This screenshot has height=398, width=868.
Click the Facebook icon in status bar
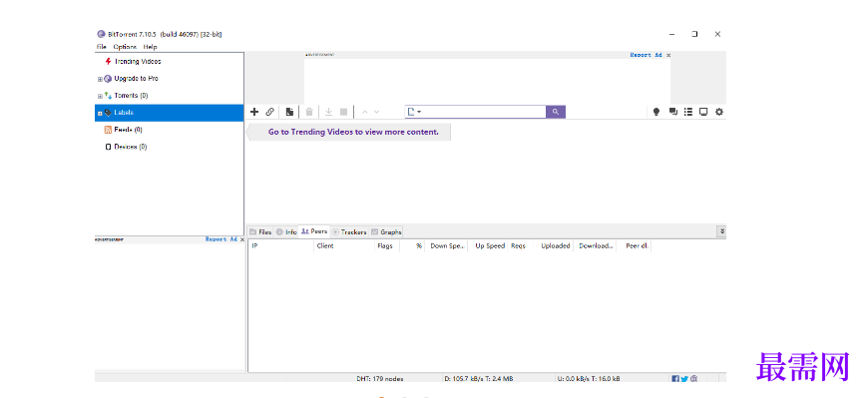pos(675,379)
